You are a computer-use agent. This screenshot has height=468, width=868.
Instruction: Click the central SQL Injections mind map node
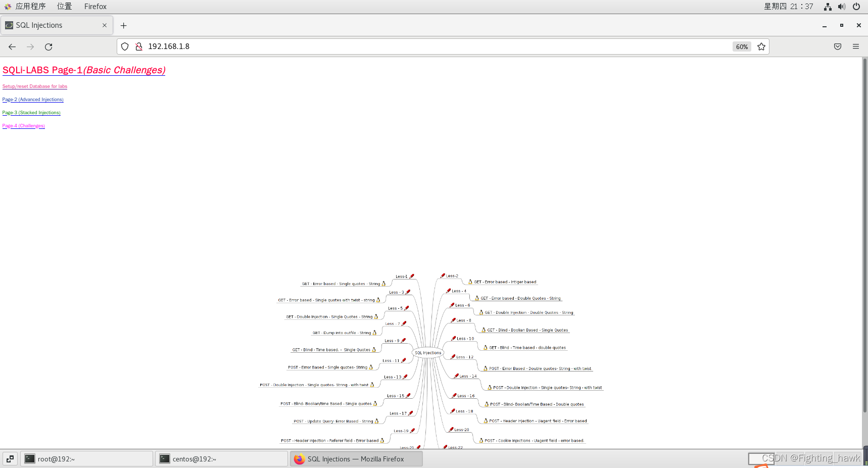428,353
